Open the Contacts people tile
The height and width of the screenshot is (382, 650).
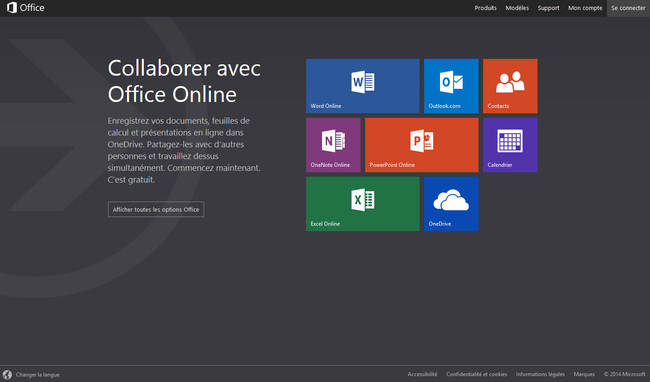pos(510,86)
